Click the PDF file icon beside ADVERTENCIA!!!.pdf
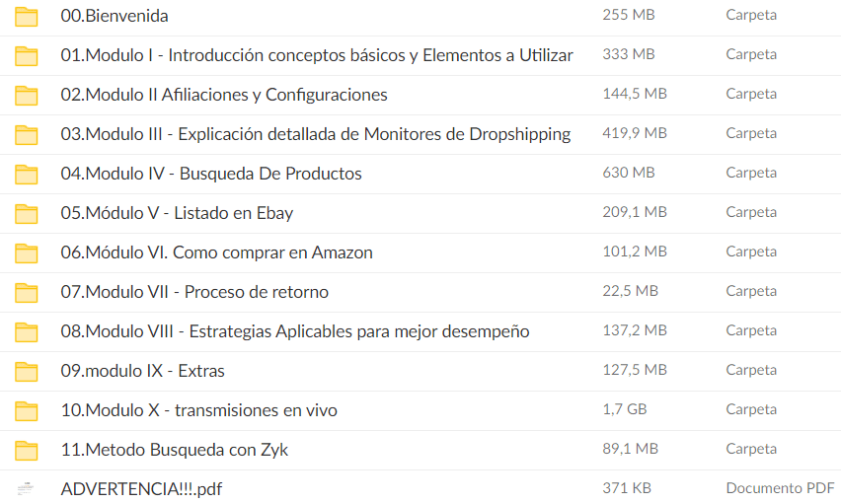 pyautogui.click(x=27, y=489)
